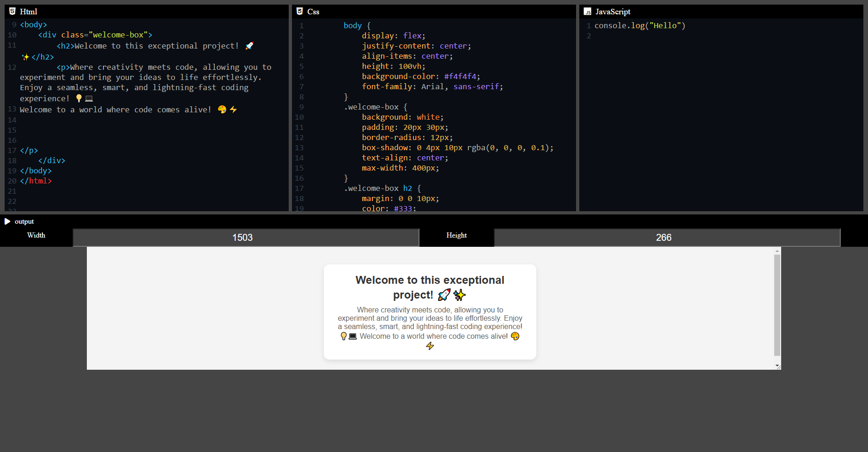
Task: Click the Width label
Action: pos(36,235)
